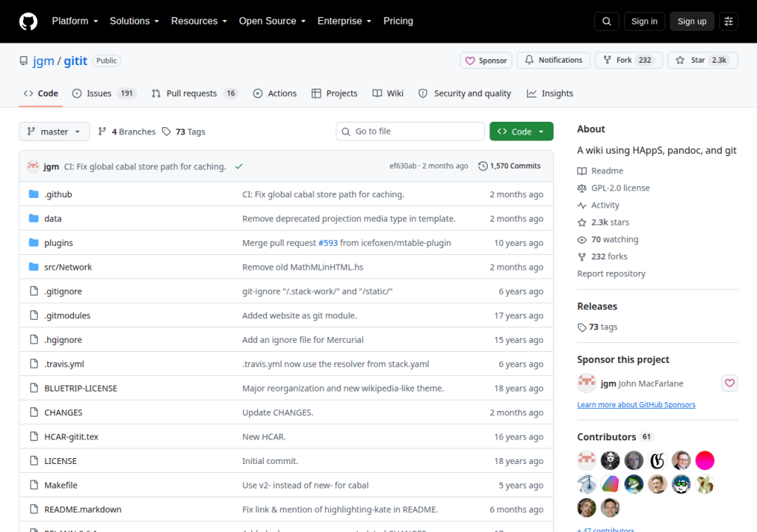Open the Contributors heading link
Image resolution: width=757 pixels, height=532 pixels.
(x=615, y=437)
